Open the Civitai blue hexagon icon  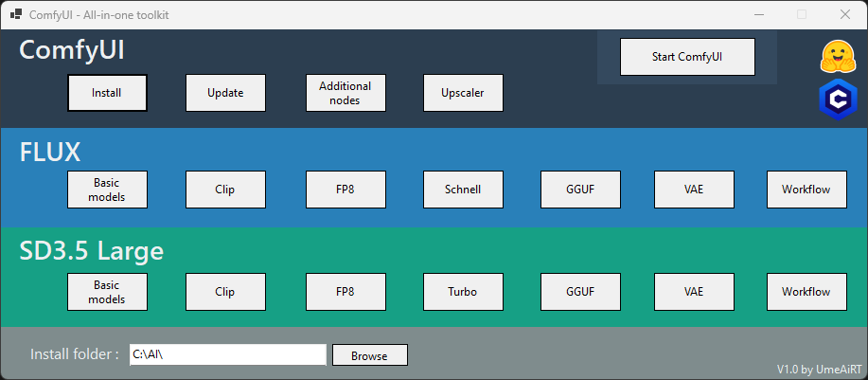pyautogui.click(x=838, y=100)
